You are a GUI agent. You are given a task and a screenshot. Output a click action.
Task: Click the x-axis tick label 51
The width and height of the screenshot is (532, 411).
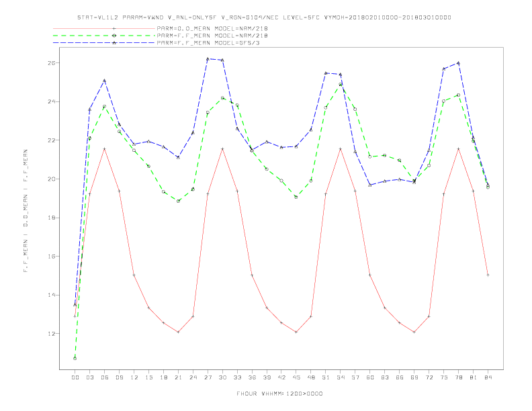click(326, 377)
